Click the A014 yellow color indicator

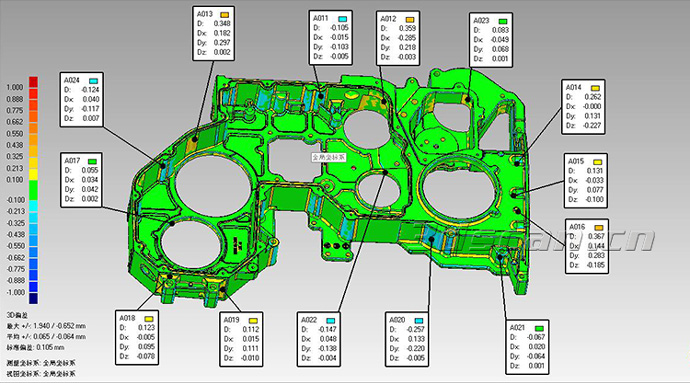click(x=595, y=88)
